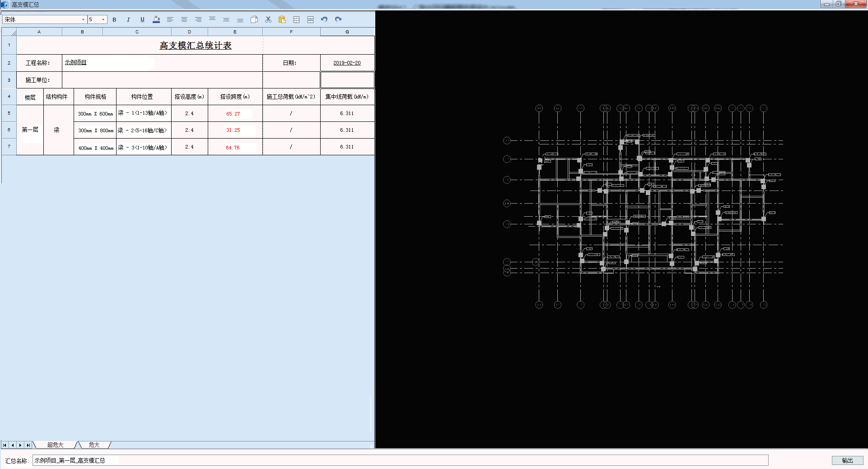Select row 5 header

[9, 113]
